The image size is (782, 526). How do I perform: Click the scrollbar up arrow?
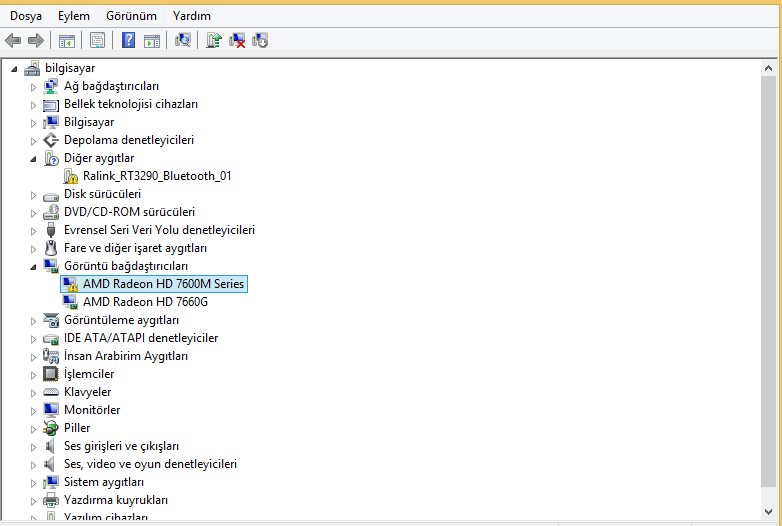[768, 69]
